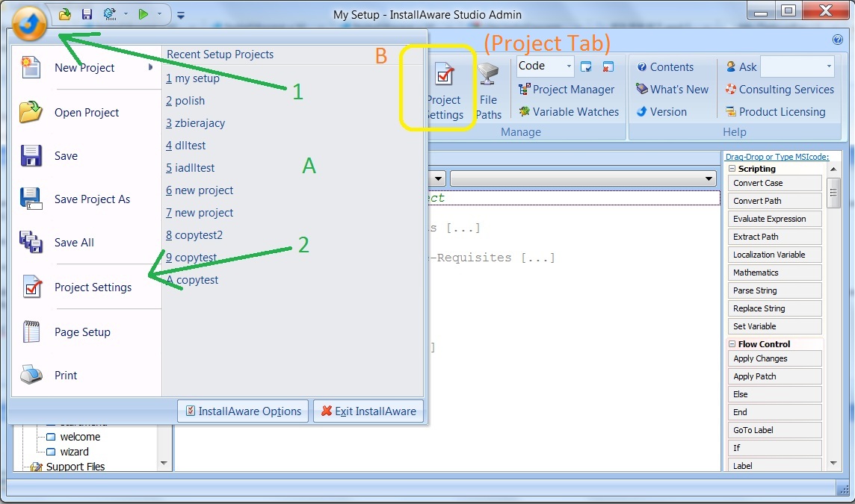The height and width of the screenshot is (504, 855).
Task: Click the Evaluate Expression command button
Action: tap(775, 219)
